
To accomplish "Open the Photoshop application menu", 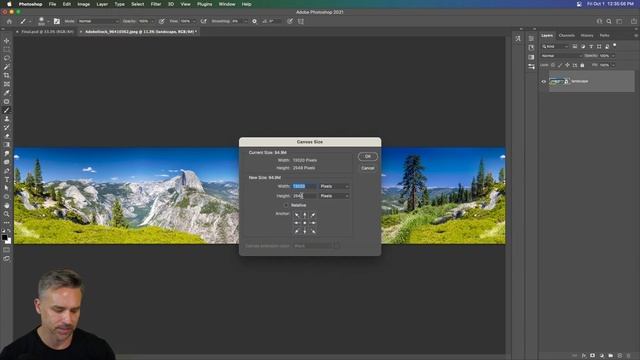I will click(x=30, y=4).
